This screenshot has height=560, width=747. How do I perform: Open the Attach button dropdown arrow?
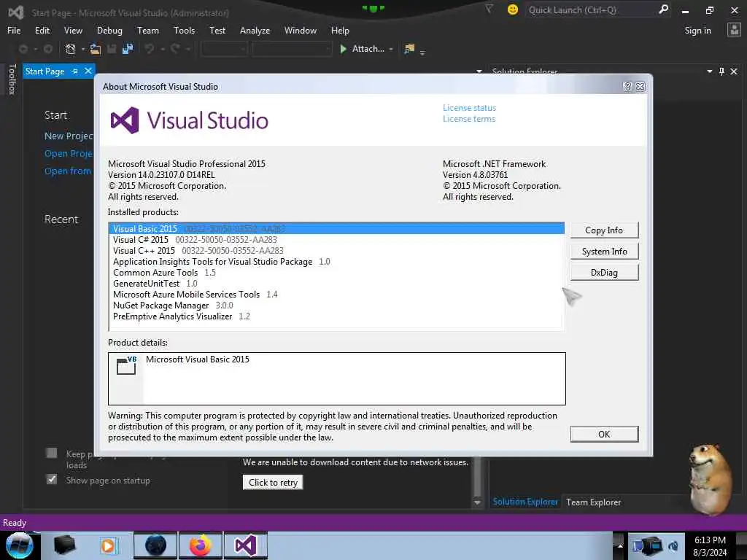[x=391, y=49]
